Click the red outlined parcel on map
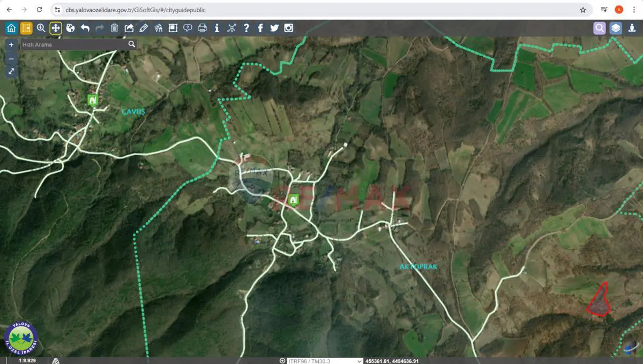 600,301
